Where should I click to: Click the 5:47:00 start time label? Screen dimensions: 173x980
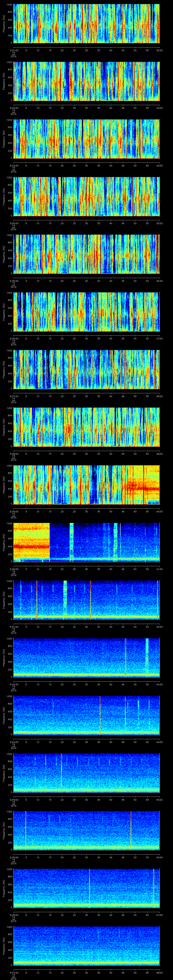[x=14, y=972]
